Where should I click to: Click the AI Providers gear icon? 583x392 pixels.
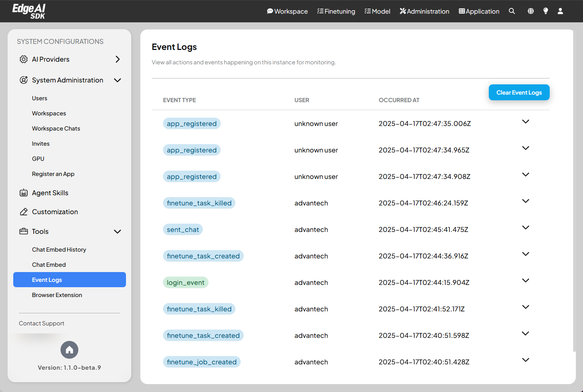point(23,59)
